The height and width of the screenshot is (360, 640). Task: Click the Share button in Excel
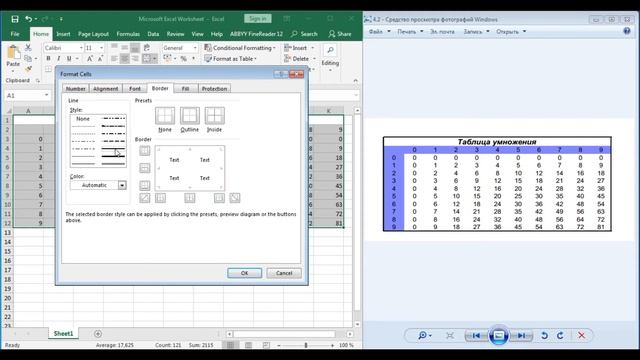[x=340, y=34]
